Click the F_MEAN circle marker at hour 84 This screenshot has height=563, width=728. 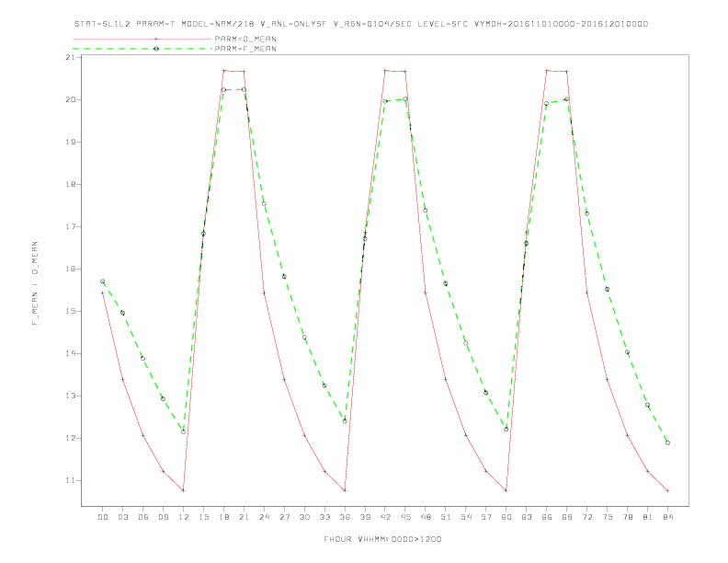coord(667,442)
